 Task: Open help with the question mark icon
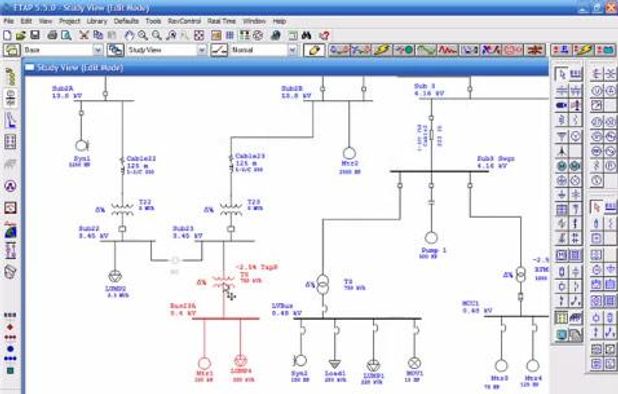(324, 35)
